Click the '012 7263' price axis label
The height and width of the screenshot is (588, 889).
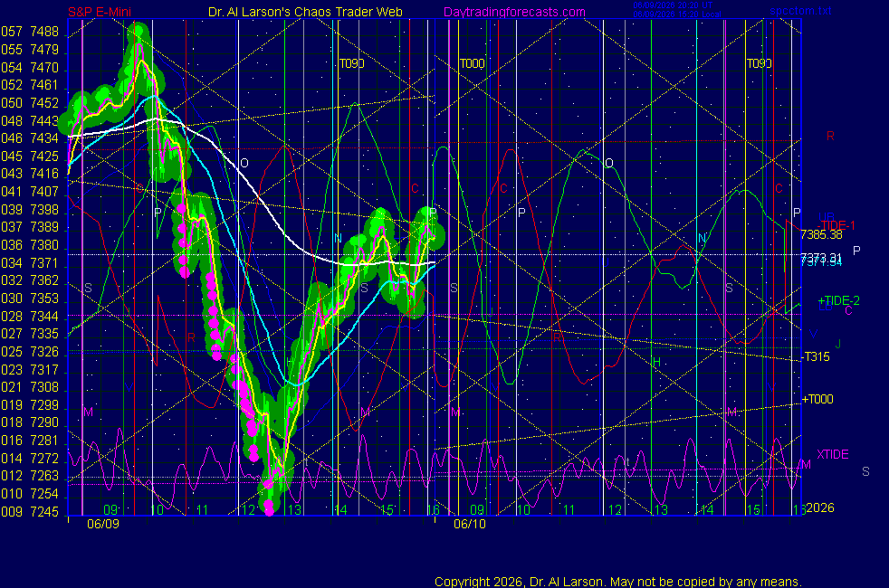(x=30, y=476)
